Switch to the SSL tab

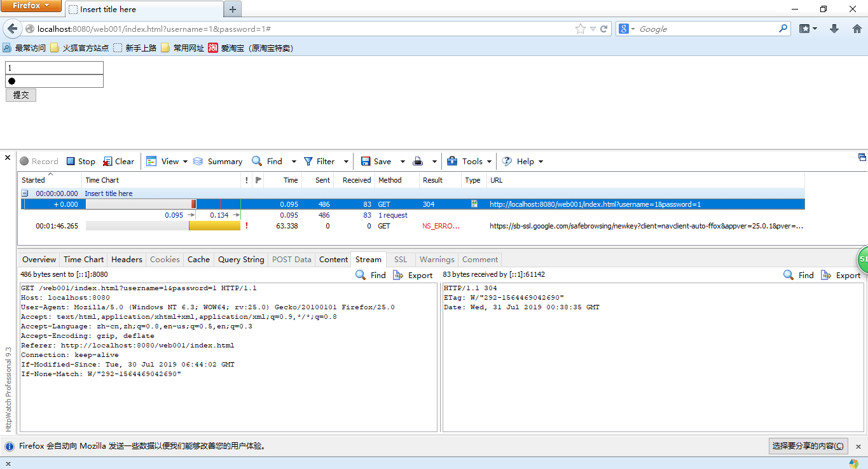[401, 259]
